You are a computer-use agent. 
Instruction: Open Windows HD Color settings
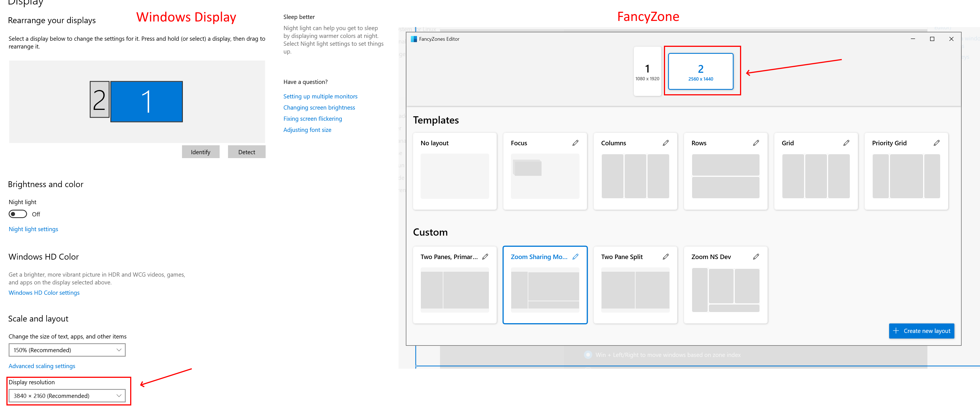44,292
